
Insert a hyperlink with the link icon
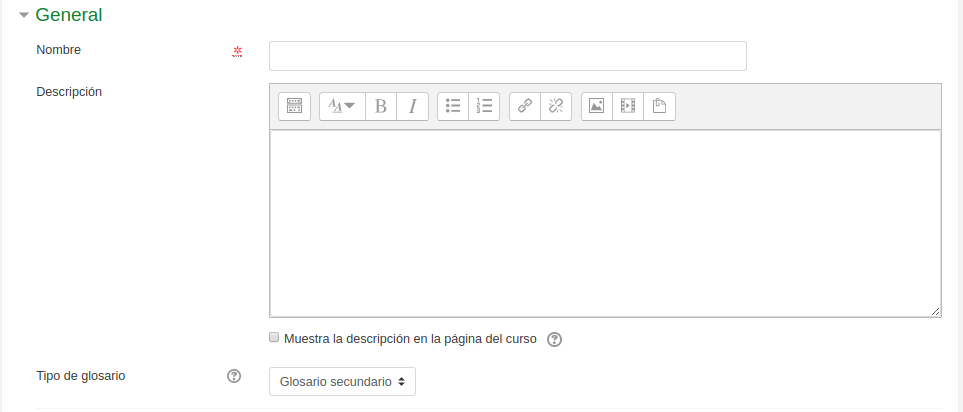point(524,106)
